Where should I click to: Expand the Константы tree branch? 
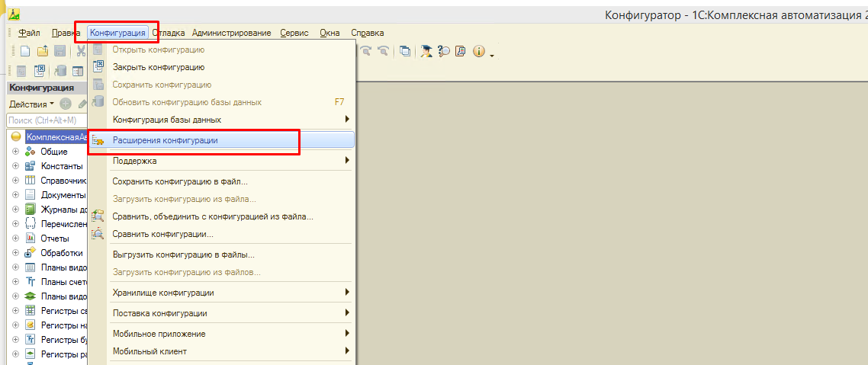coord(15,166)
